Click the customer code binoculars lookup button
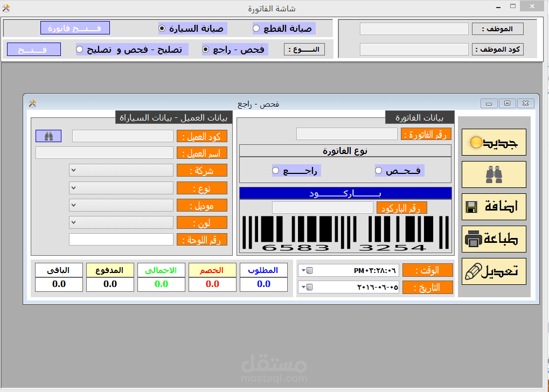The image size is (549, 392). pyautogui.click(x=48, y=136)
